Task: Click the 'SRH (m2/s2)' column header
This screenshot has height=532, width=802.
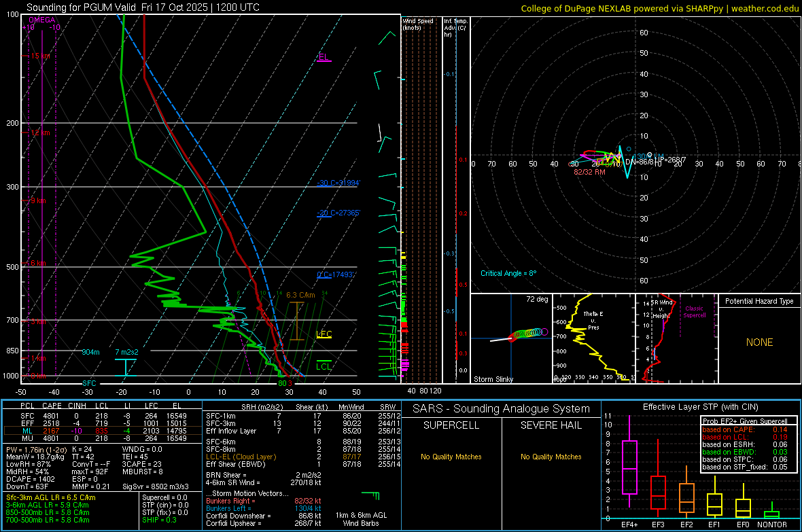Action: pyautogui.click(x=262, y=407)
